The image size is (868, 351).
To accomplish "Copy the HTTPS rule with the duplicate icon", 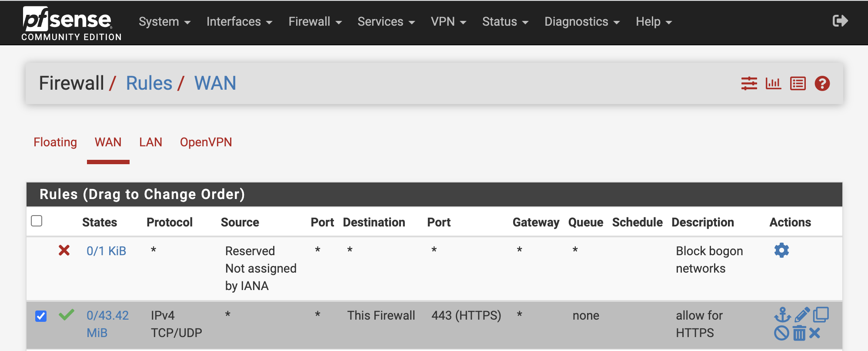I will click(821, 314).
